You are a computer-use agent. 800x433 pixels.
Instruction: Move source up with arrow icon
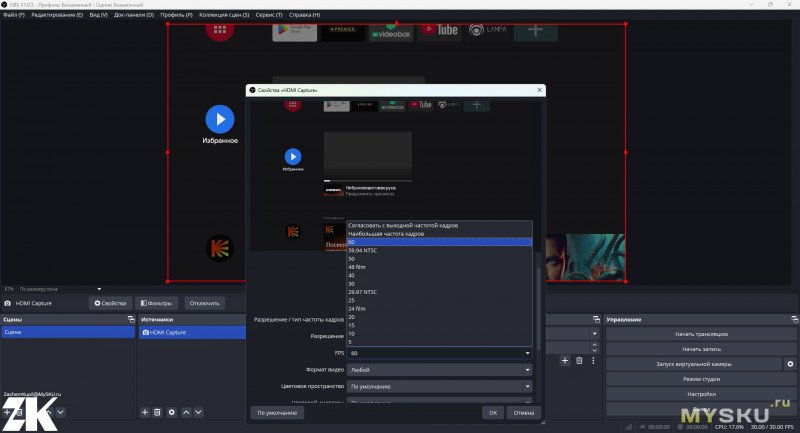click(186, 412)
